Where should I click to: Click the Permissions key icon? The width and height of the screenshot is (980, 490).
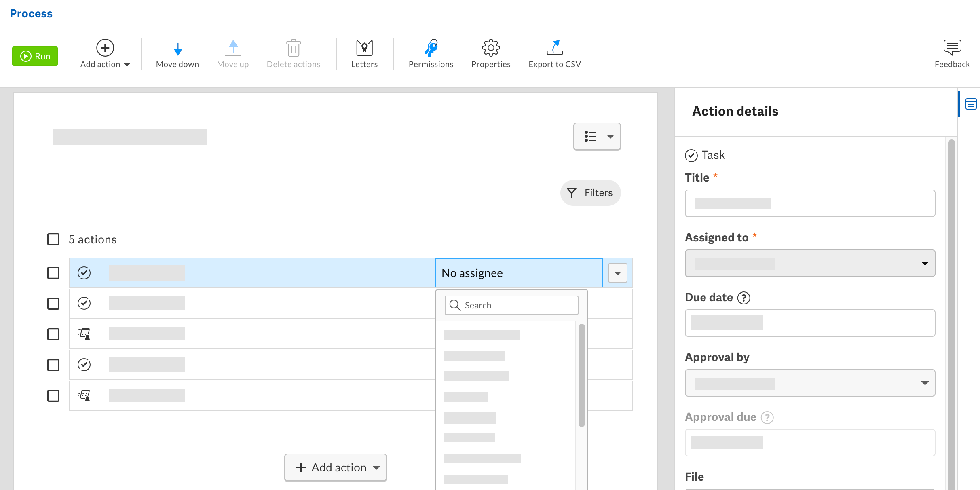pos(431,49)
